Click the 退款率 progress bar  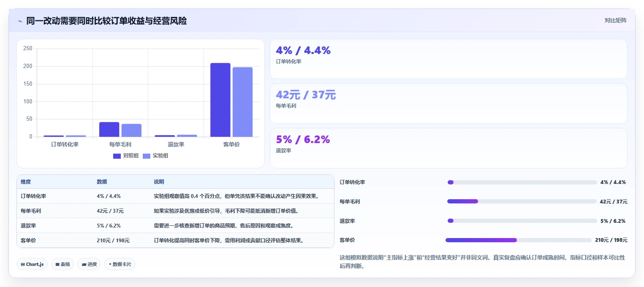[522, 221]
